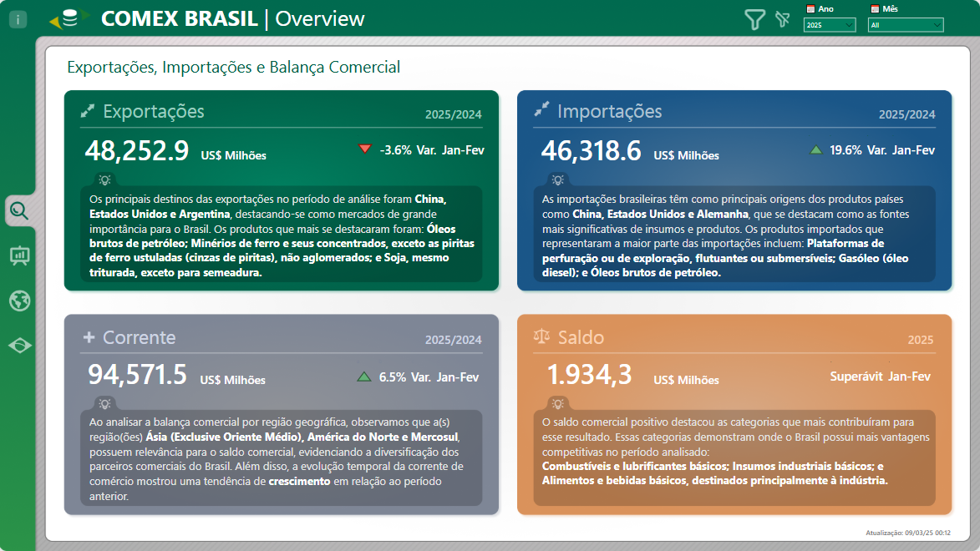Click the Importações arrow icon

(x=542, y=109)
